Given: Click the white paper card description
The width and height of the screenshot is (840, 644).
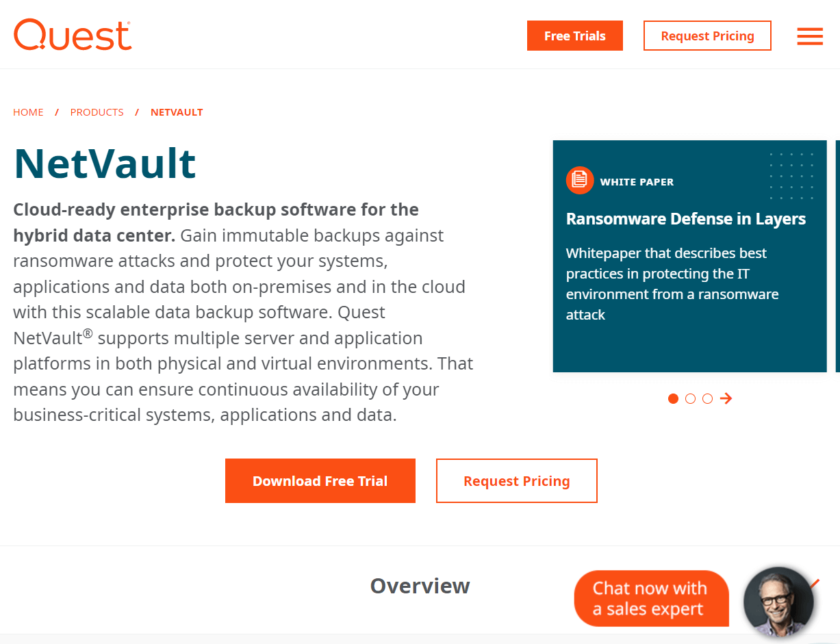Looking at the screenshot, I should coord(672,284).
